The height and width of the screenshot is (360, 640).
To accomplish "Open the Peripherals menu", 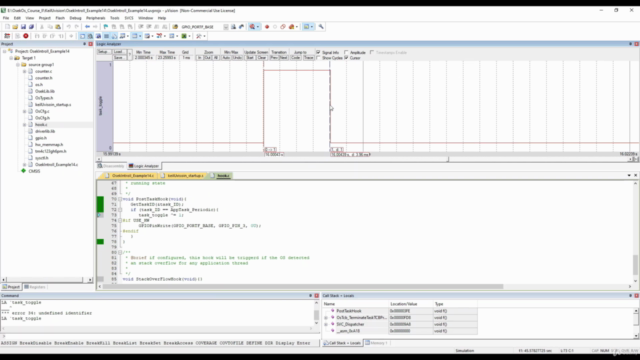I will pos(96,18).
